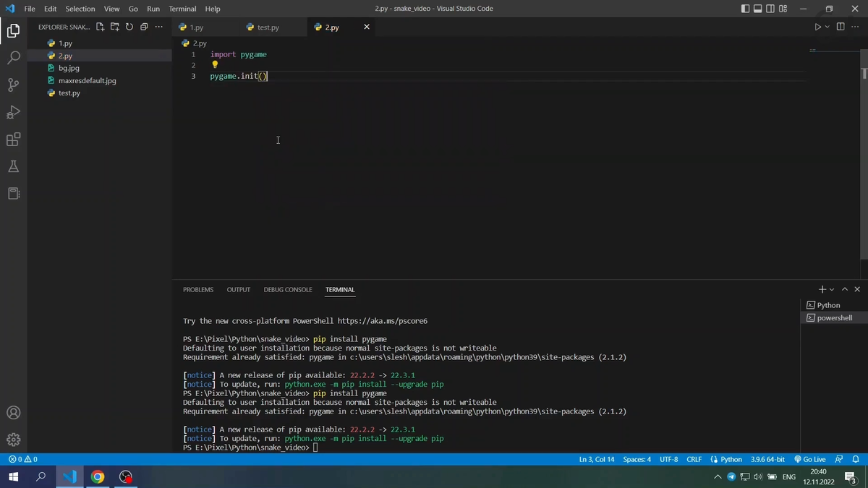This screenshot has width=868, height=488.
Task: Open the Go menu
Action: tap(133, 9)
